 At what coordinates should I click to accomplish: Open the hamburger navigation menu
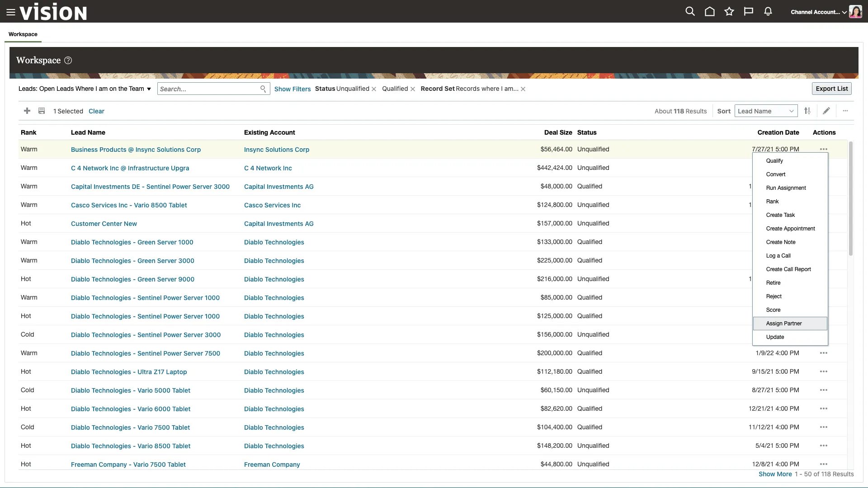click(11, 12)
